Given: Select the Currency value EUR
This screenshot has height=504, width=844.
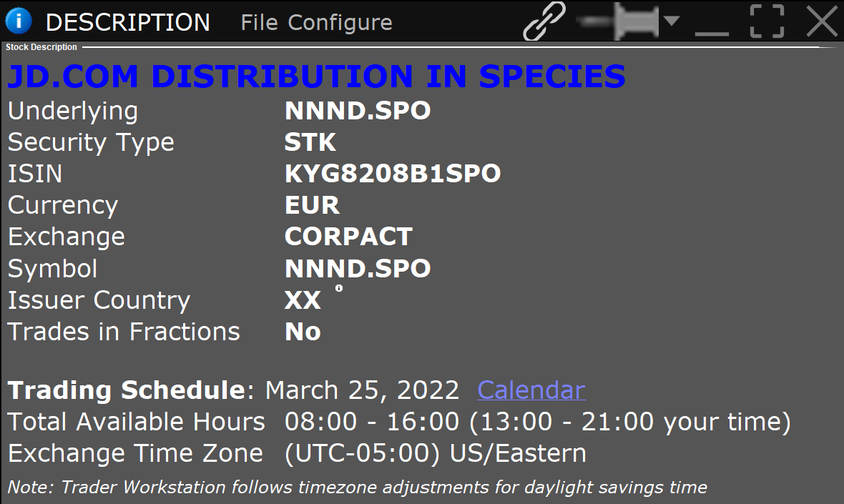Looking at the screenshot, I should click(312, 205).
